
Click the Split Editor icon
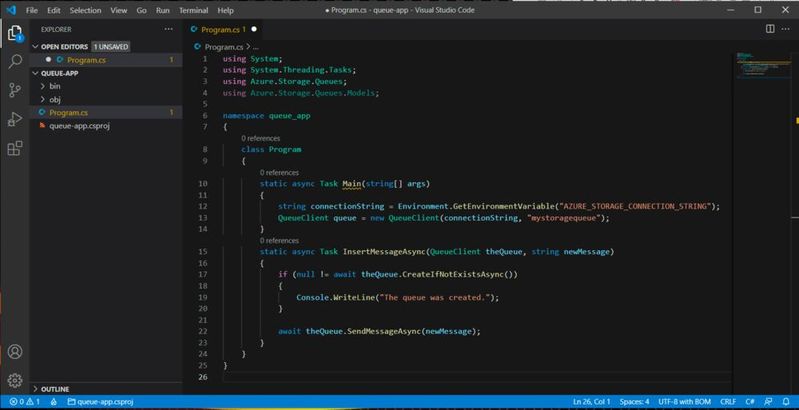pyautogui.click(x=770, y=29)
